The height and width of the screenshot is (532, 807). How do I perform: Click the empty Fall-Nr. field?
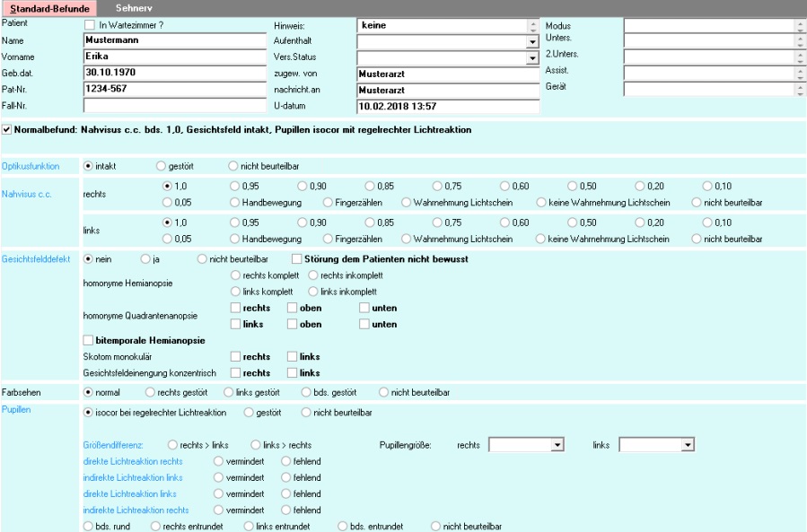[x=174, y=106]
